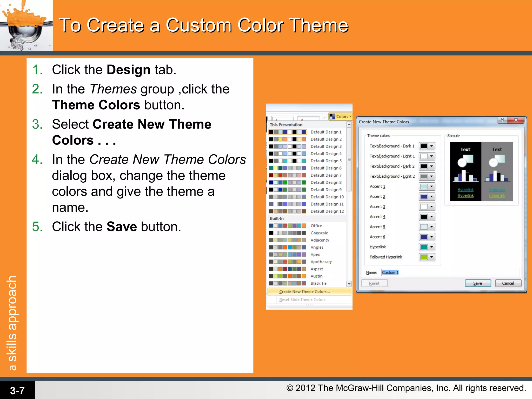Click the Accent 2 blue color swatch
Image resolution: width=532 pixels, height=399 pixels.
point(424,197)
